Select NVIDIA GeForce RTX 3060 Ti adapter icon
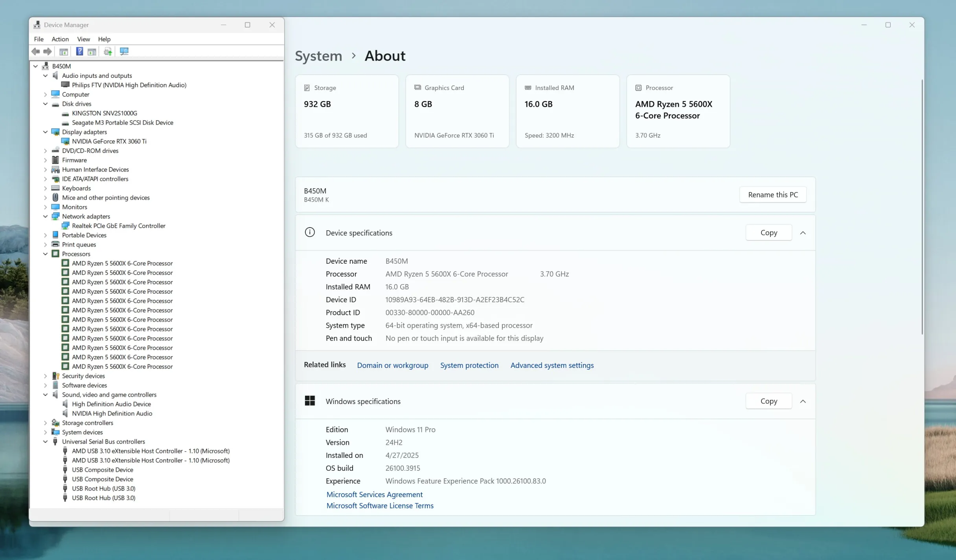 [x=65, y=141]
